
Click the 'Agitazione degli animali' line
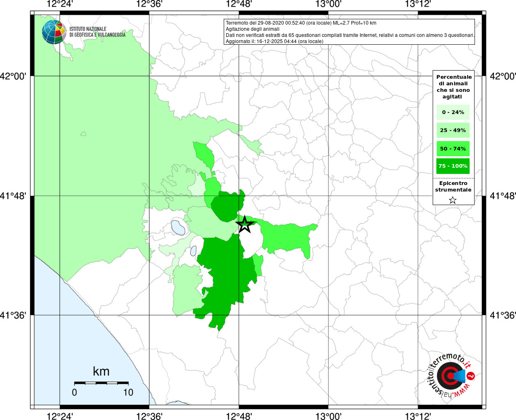tap(252, 29)
